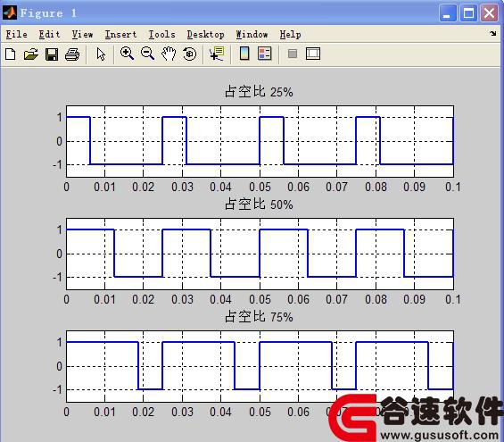This screenshot has width=504, height=442.
Task: Click the 1 y-axis label of bottom plot
Action: [60, 342]
